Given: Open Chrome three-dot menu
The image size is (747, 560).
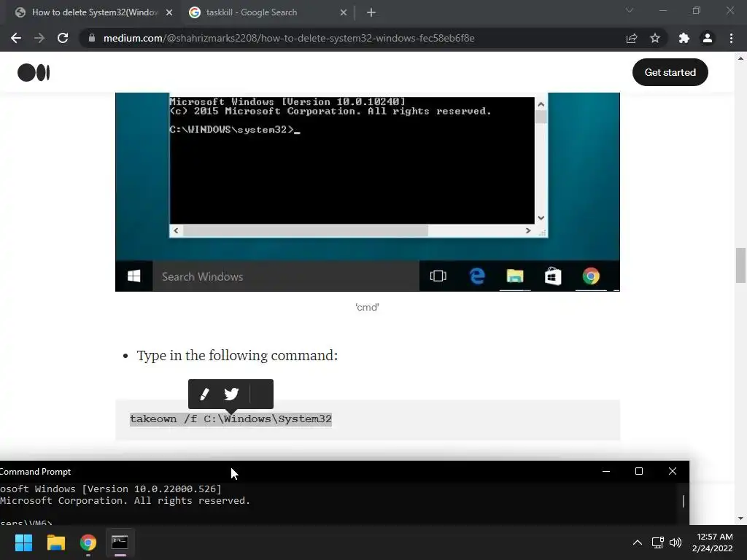Looking at the screenshot, I should (731, 38).
